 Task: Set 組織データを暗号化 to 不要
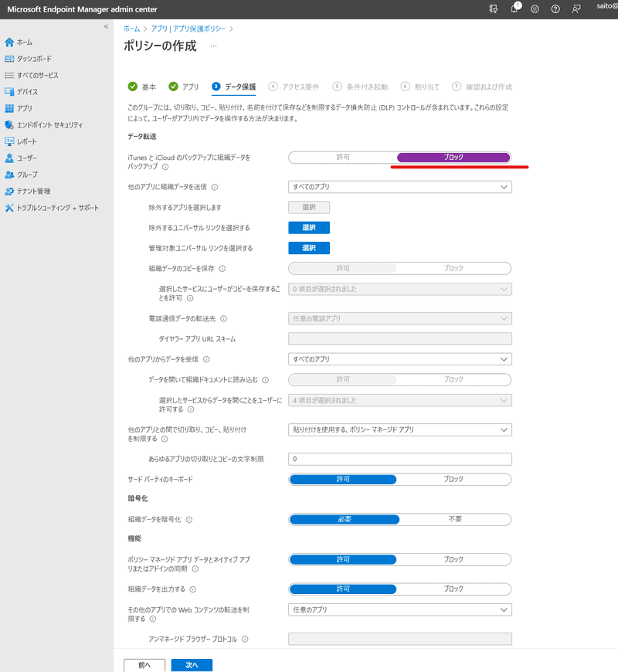pyautogui.click(x=455, y=519)
